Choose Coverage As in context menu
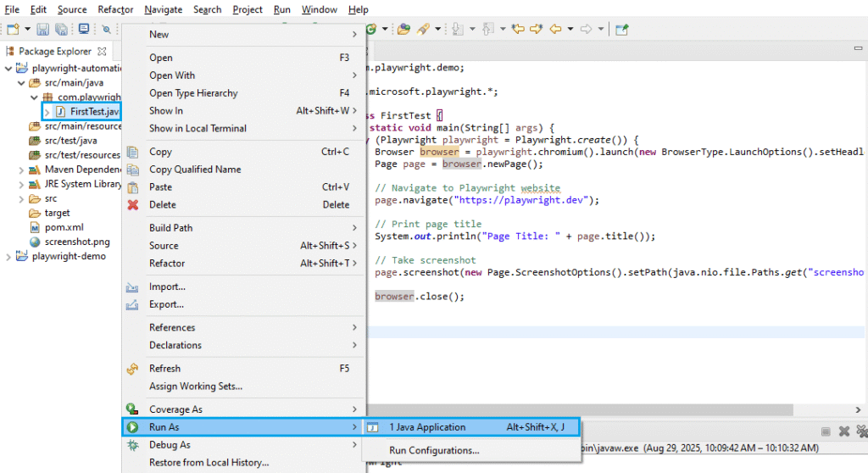868x473 pixels. tap(243, 410)
